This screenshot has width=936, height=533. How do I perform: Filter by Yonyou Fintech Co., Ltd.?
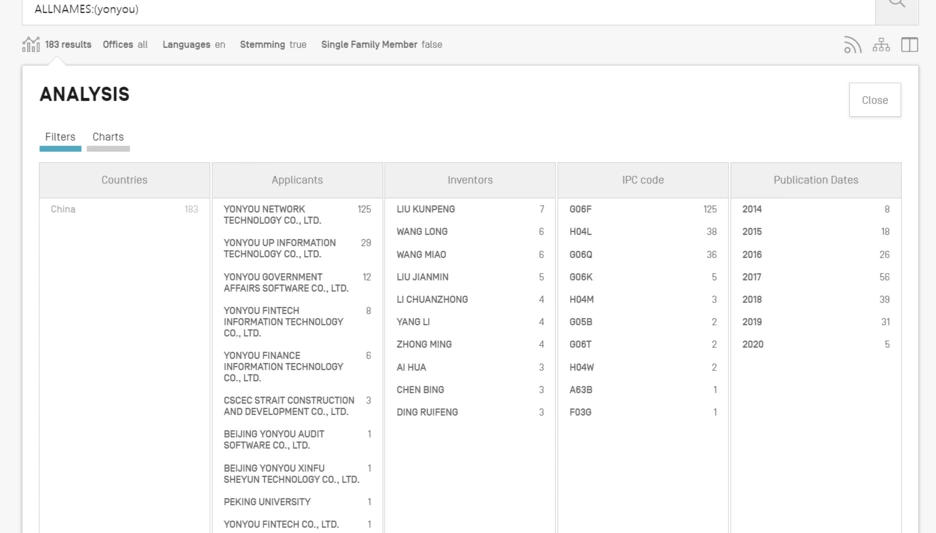pos(297,525)
